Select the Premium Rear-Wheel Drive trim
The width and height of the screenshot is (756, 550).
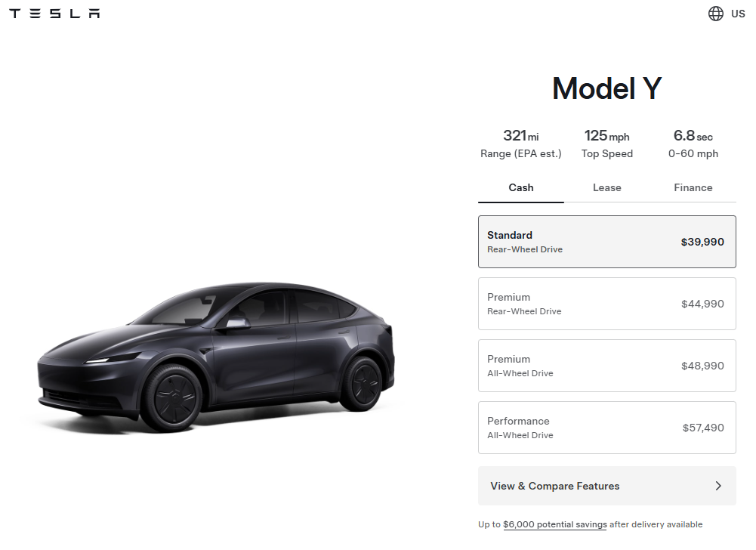point(607,304)
